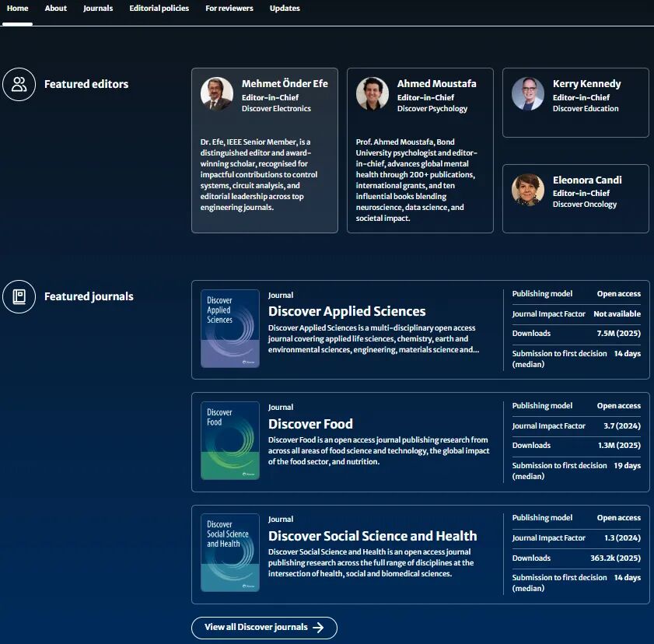Open the Discover Food journal title
This screenshot has width=654, height=644.
(311, 424)
